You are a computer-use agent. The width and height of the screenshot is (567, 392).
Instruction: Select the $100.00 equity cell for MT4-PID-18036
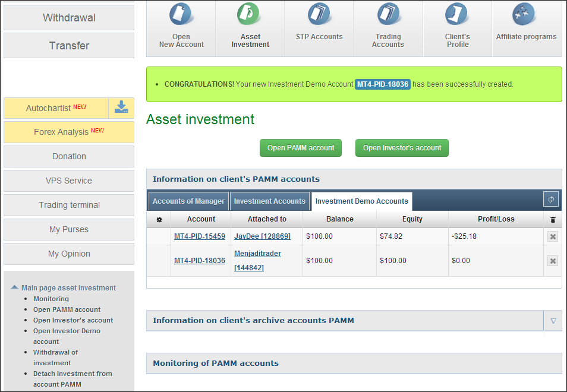click(x=412, y=261)
